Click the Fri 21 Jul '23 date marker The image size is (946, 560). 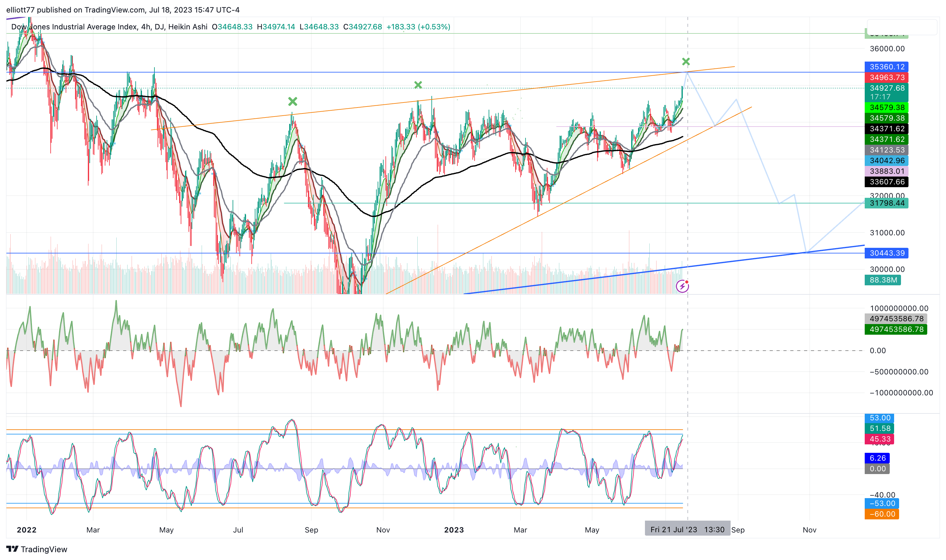[687, 529]
